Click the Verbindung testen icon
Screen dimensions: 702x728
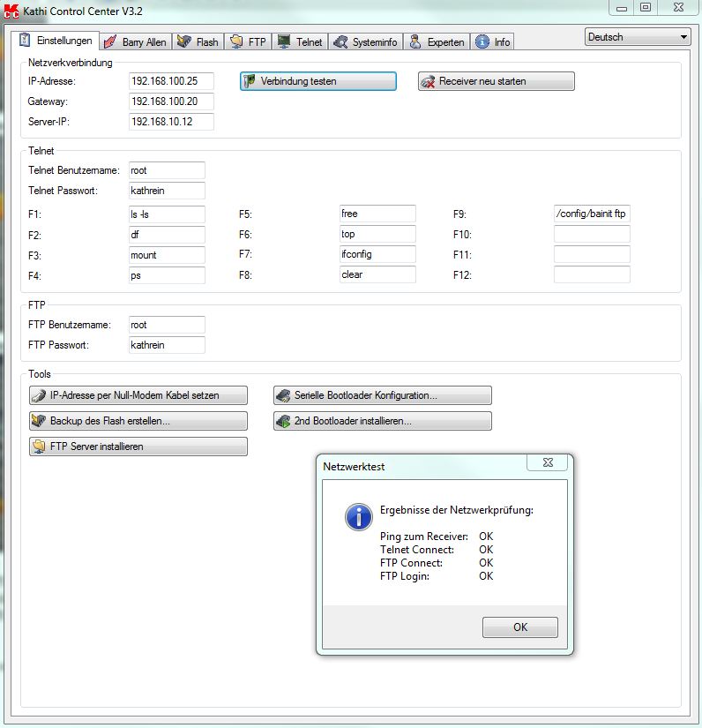click(x=250, y=81)
